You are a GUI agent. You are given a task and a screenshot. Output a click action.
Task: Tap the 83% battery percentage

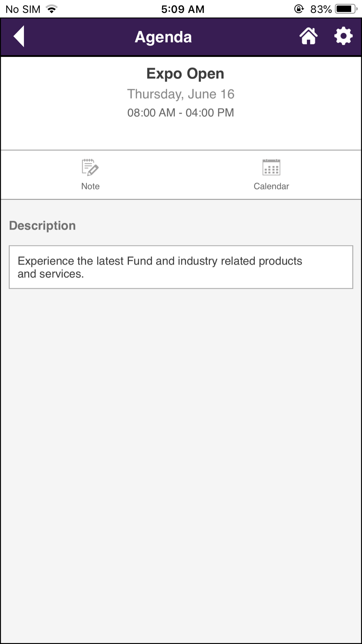point(321,9)
